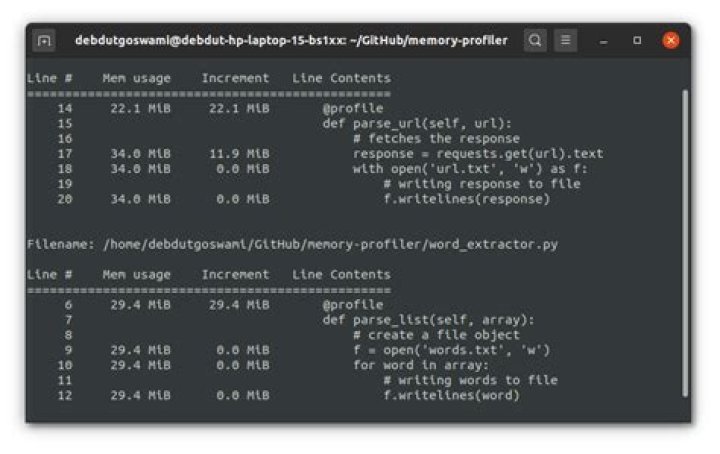
Task: Click the "f = open('words.txt', 'w')" line
Action: [x=452, y=350]
